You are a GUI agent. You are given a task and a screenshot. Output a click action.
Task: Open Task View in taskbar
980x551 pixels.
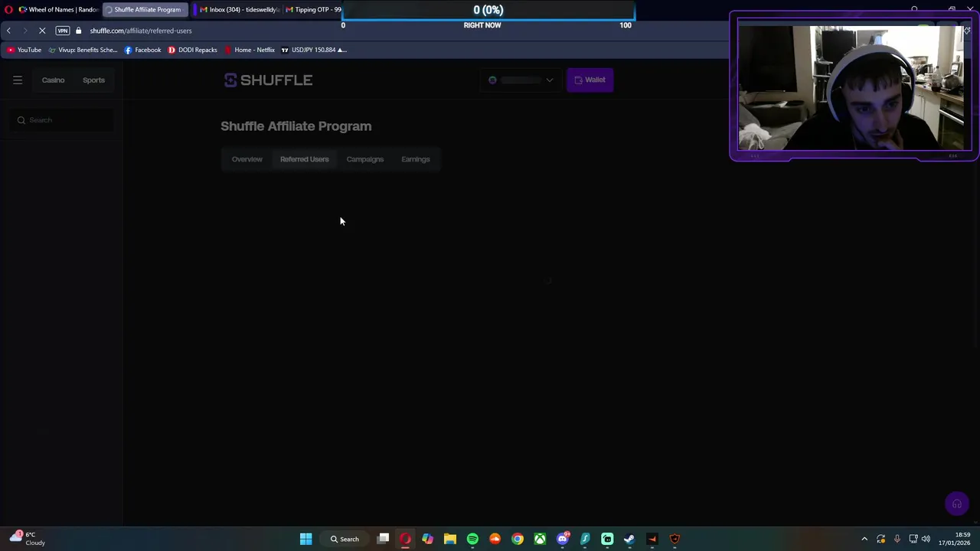click(x=383, y=540)
